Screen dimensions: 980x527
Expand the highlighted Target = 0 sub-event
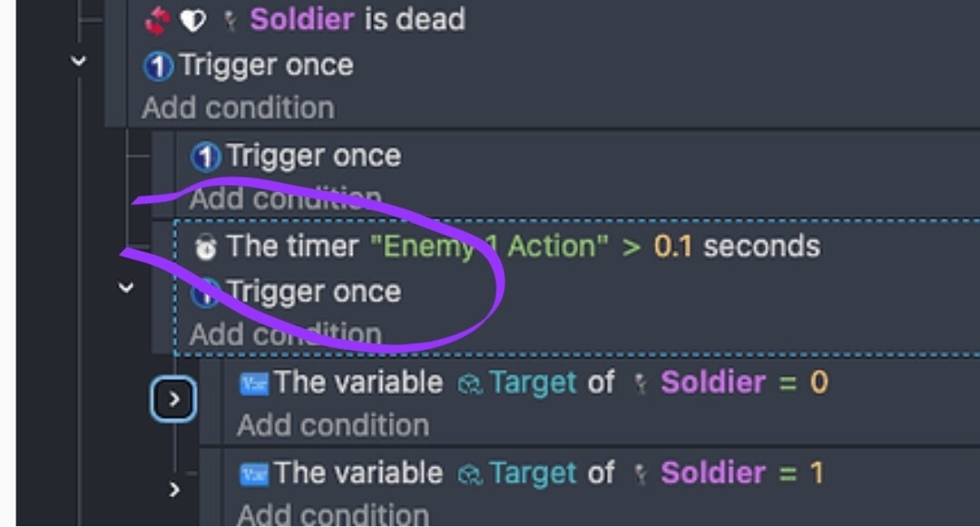173,399
